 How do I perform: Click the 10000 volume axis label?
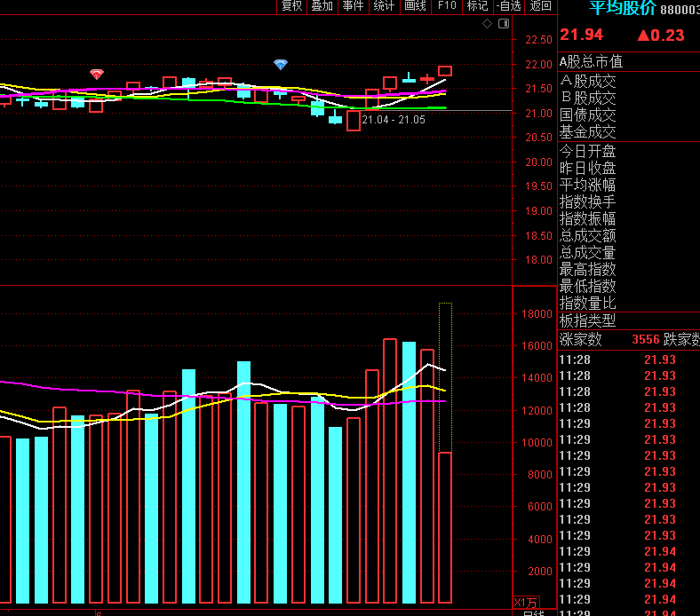(x=537, y=443)
